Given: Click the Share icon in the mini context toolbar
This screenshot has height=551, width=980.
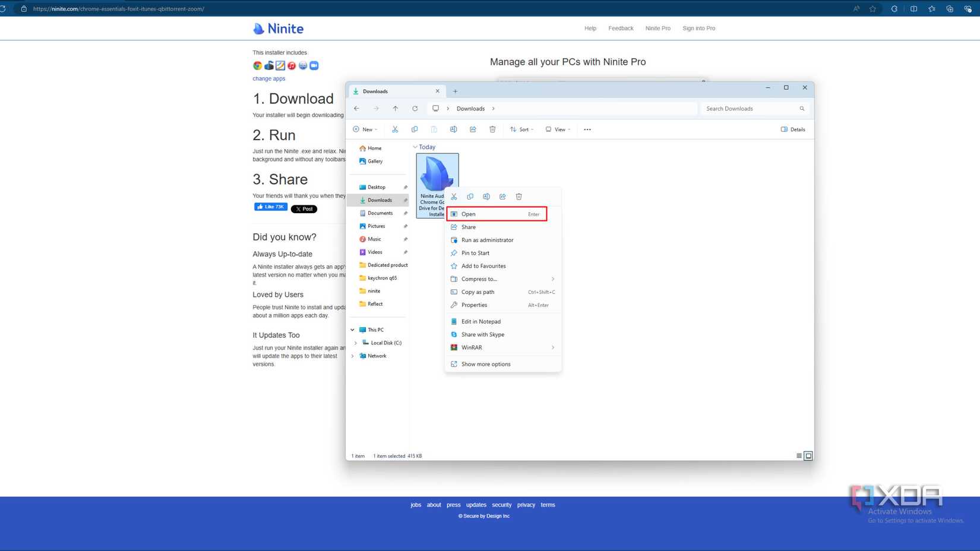Looking at the screenshot, I should pos(502,197).
